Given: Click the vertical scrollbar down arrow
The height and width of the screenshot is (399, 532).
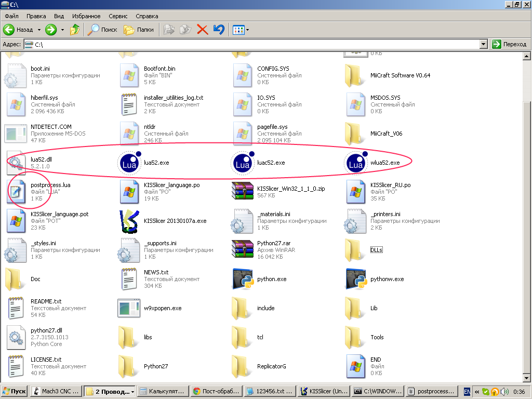Looking at the screenshot, I should click(527, 377).
